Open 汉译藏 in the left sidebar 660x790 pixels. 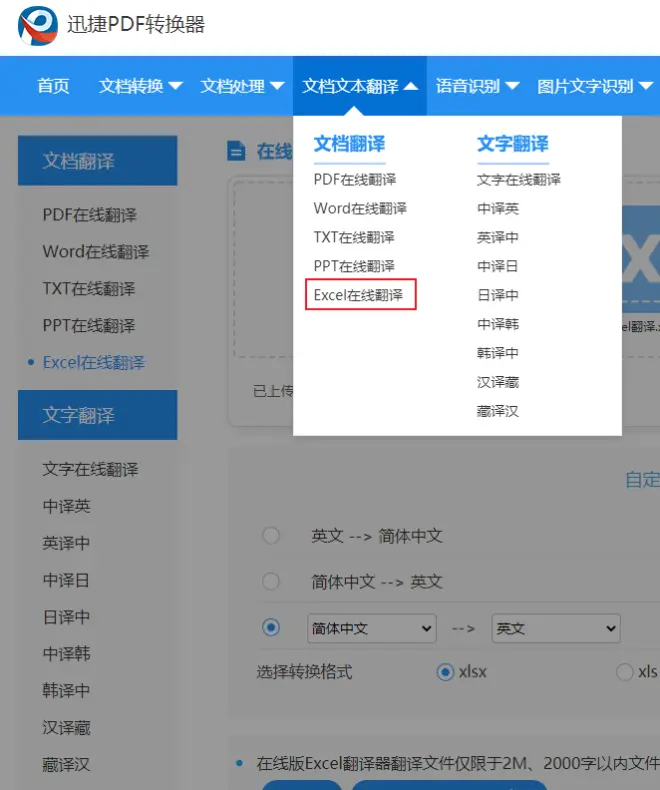tap(67, 728)
